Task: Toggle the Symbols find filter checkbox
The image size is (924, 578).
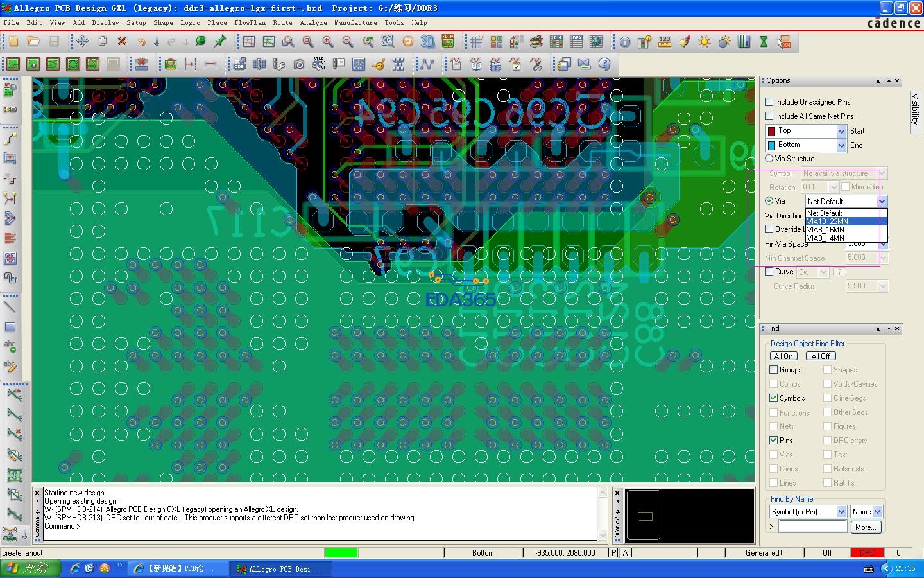Action: pyautogui.click(x=774, y=398)
